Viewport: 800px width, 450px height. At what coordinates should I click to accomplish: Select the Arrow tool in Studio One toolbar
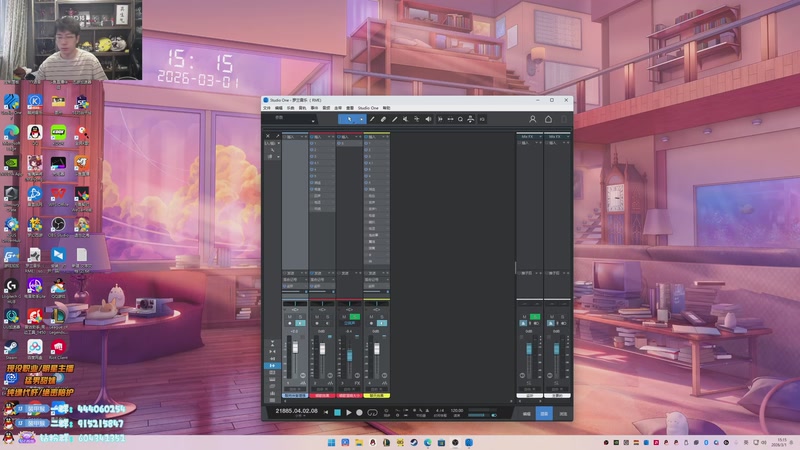[349, 119]
